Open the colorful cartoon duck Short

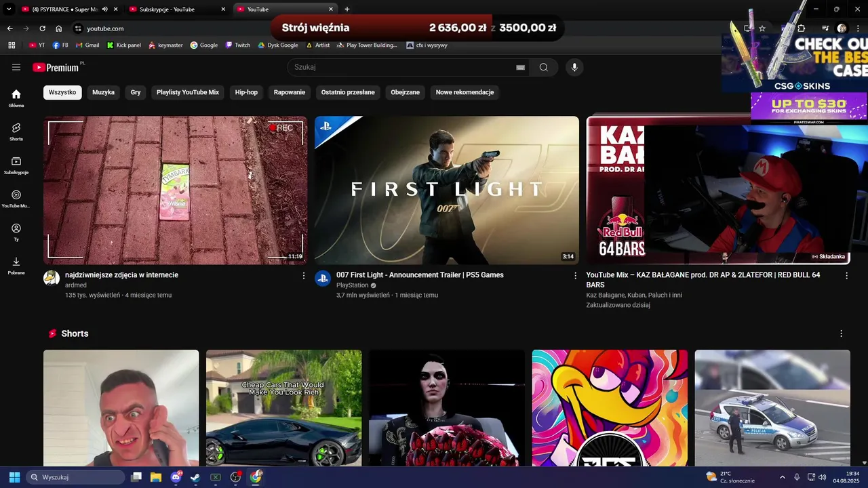tap(610, 408)
